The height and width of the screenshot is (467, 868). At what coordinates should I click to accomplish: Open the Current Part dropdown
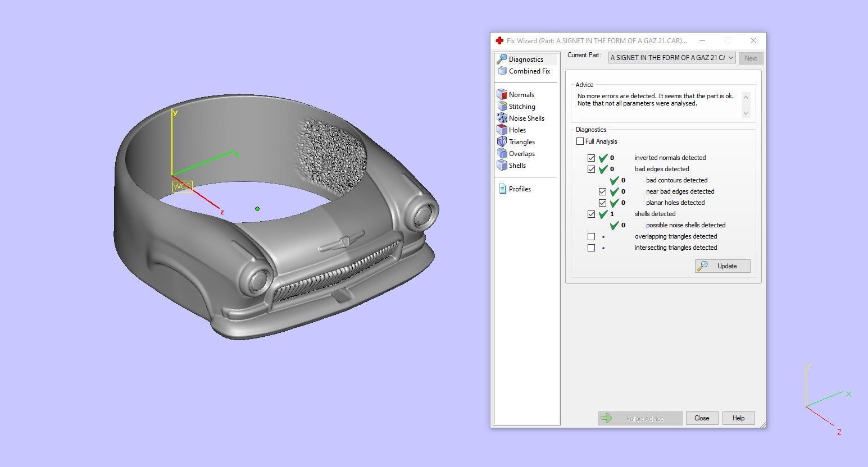pyautogui.click(x=672, y=58)
